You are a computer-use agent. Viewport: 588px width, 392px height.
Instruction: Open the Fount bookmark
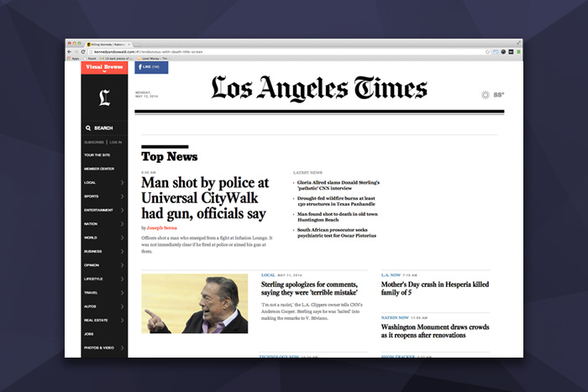coord(90,59)
